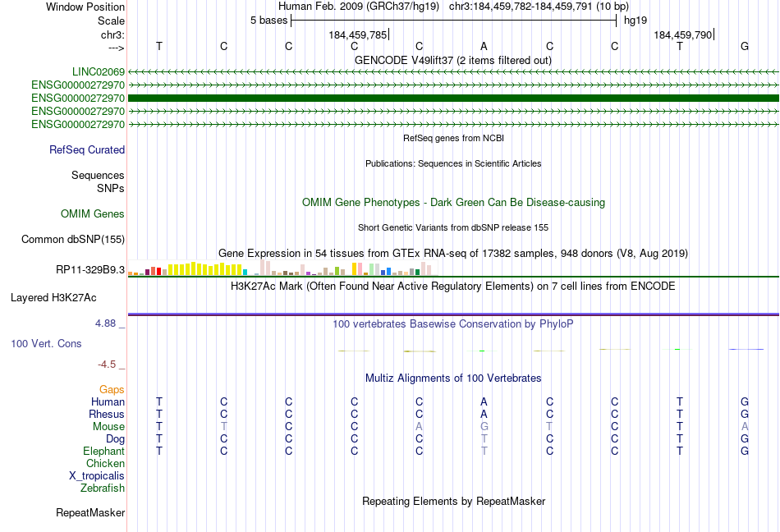This screenshot has width=780, height=532.
Task: Click the ---> sequence direction label
Action: coord(116,48)
